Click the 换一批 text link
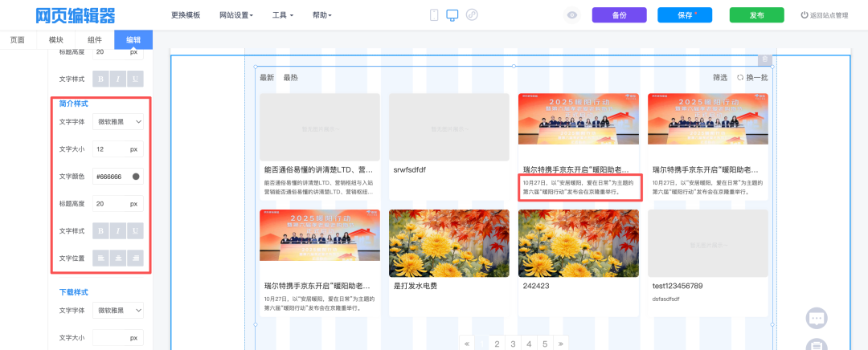Viewport: 868px width, 350px height. (x=757, y=78)
